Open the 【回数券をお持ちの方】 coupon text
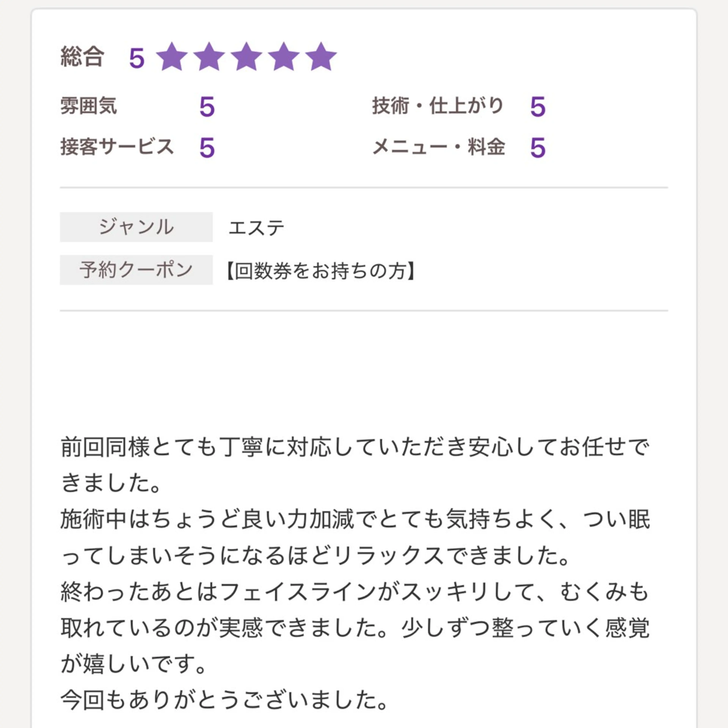 (321, 271)
